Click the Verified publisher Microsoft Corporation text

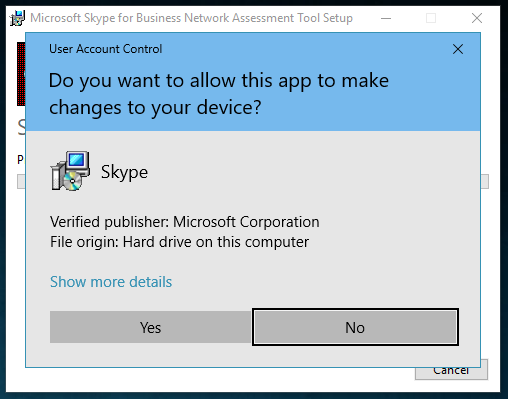(x=185, y=222)
